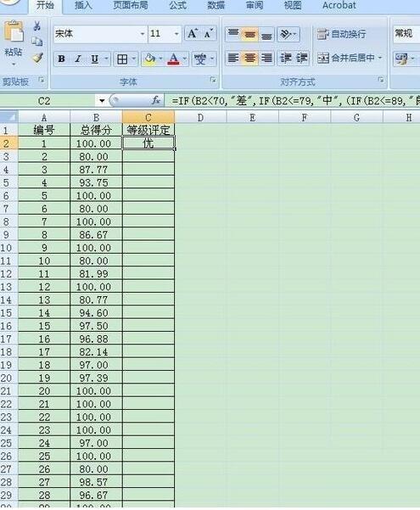Click the Align Text Right icon
420x510 pixels.
point(266,59)
